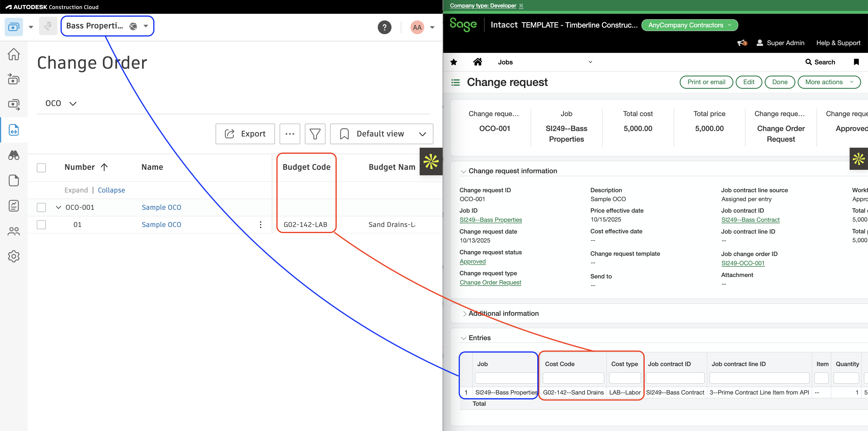The image size is (868, 431).
Task: Open the Reports icon in the sidebar
Action: pyautogui.click(x=13, y=206)
